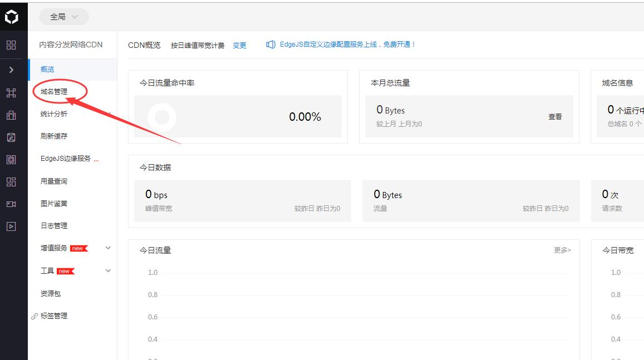644x360 pixels.
Task: Click the database-style icon in the dark sidebar
Action: pos(12,137)
